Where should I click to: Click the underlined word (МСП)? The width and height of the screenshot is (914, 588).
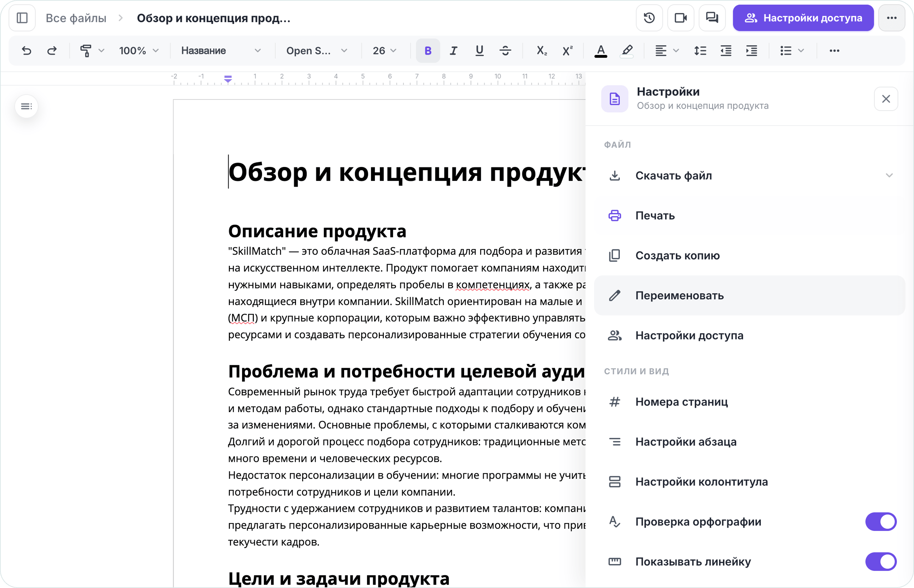click(243, 318)
